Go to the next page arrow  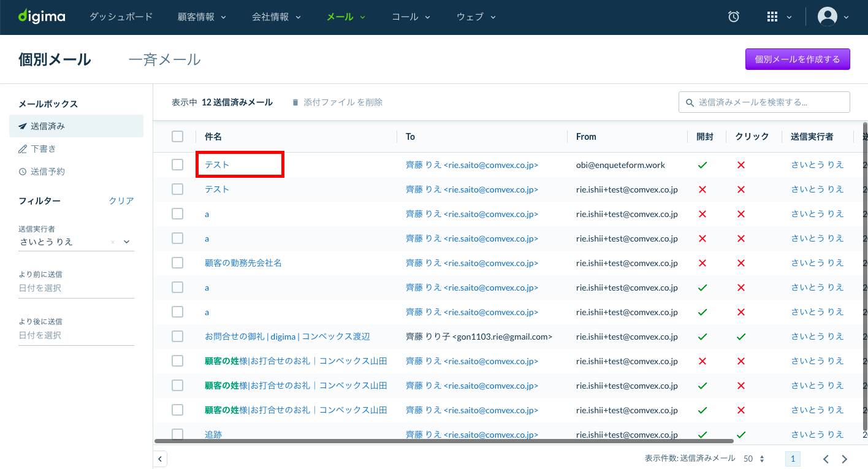[x=845, y=459]
